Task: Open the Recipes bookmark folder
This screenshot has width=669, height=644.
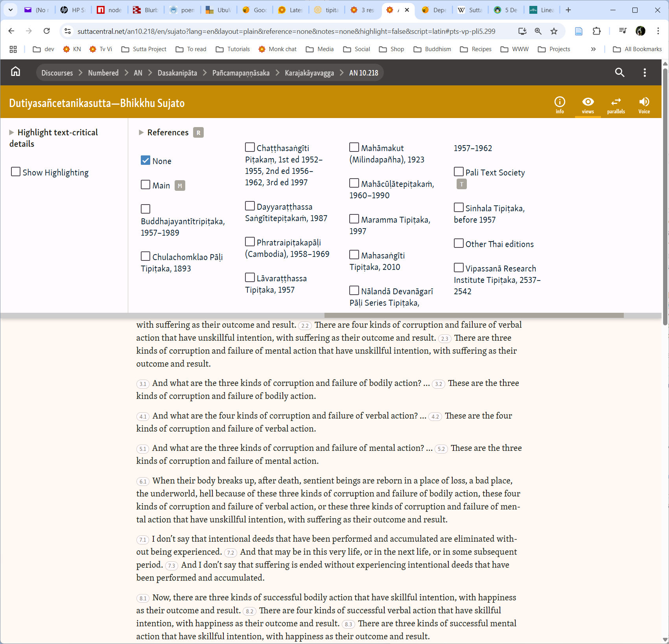Action: pos(476,49)
